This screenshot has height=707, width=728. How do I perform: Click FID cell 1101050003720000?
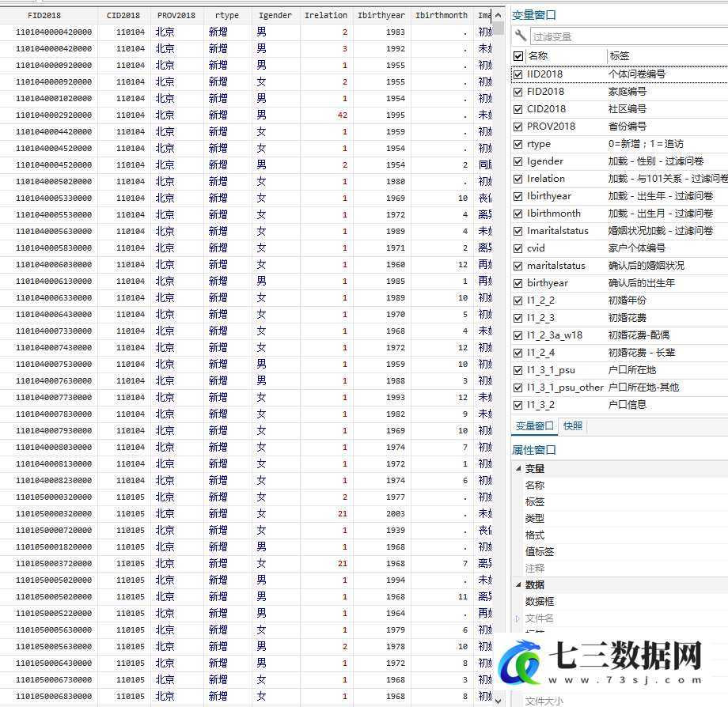(49, 564)
